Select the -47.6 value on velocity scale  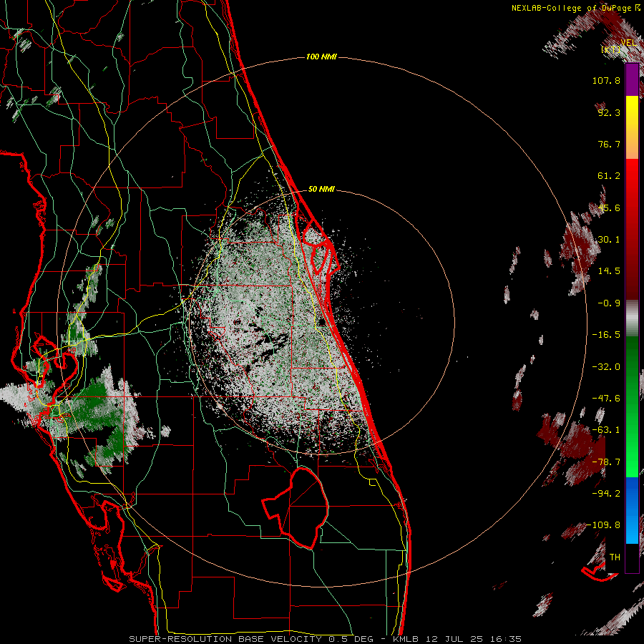[x=606, y=399]
